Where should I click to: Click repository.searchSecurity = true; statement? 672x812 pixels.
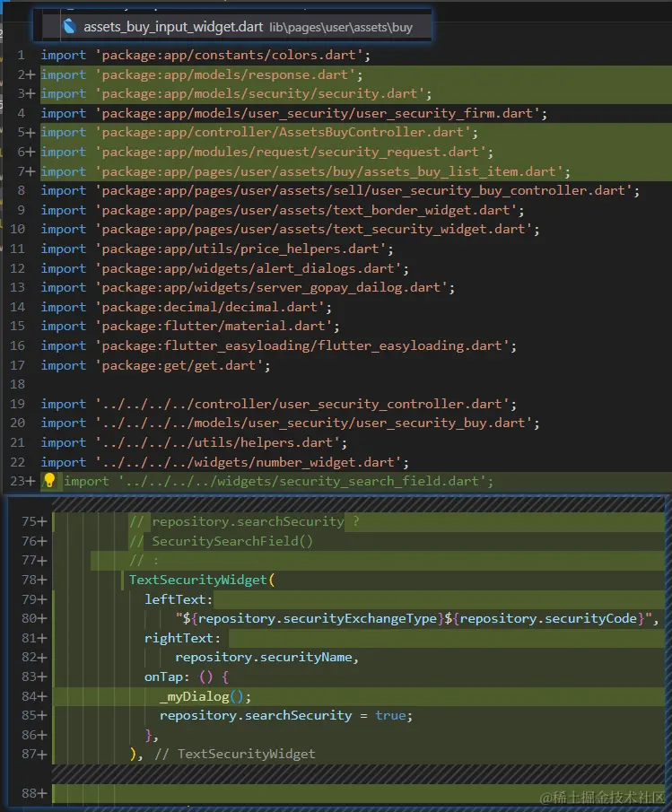coord(286,716)
